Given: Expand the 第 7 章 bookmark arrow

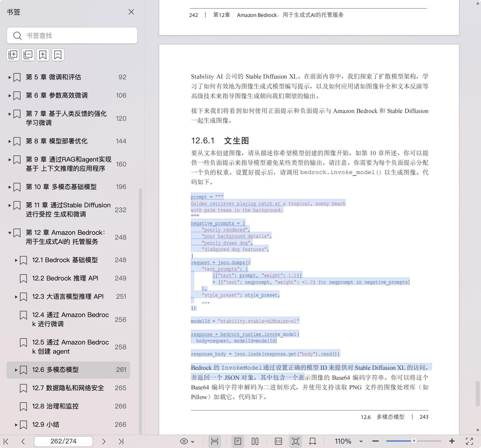Looking at the screenshot, I should point(10,114).
